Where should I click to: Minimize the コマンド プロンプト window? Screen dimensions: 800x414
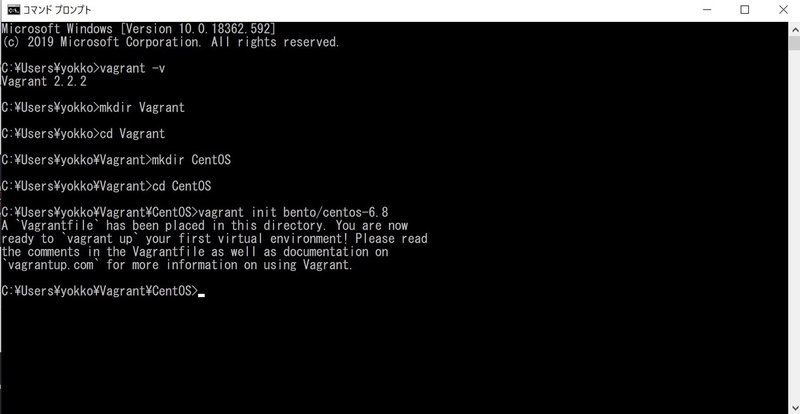coord(707,10)
